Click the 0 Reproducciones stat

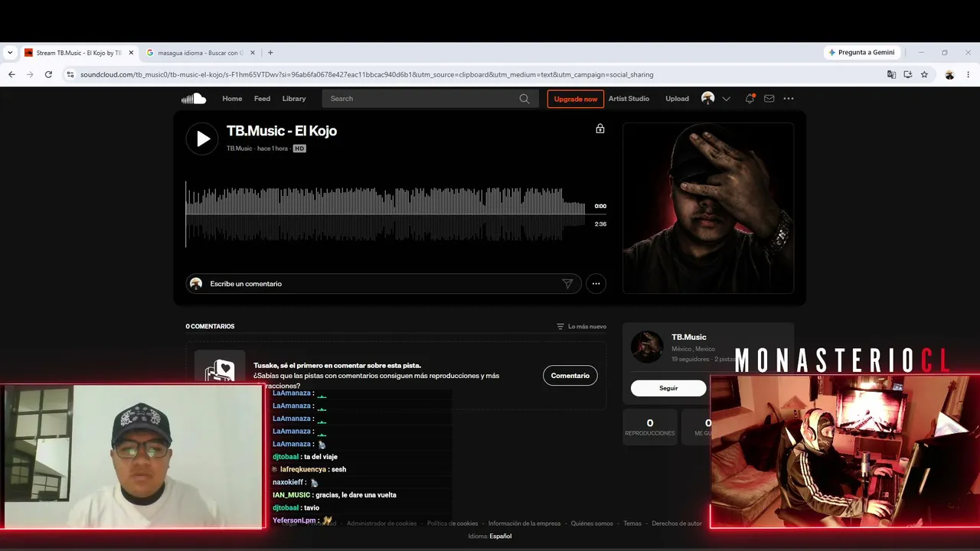coord(650,427)
